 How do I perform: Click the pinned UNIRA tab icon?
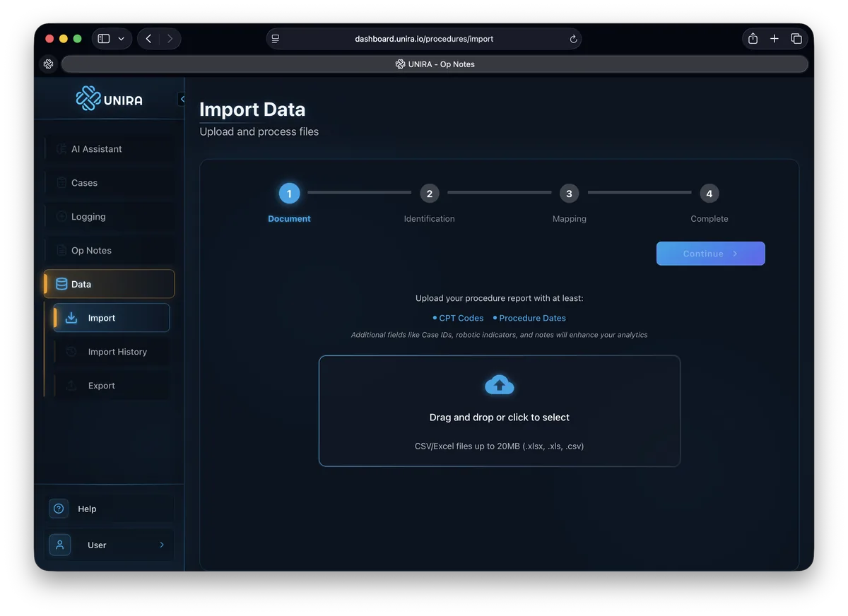(x=48, y=64)
